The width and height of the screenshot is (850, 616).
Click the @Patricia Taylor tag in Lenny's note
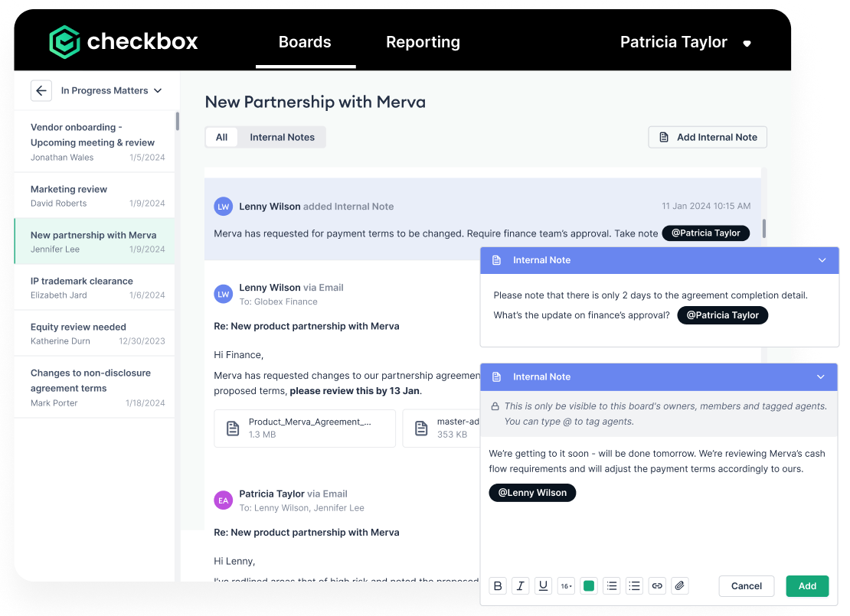coord(706,233)
